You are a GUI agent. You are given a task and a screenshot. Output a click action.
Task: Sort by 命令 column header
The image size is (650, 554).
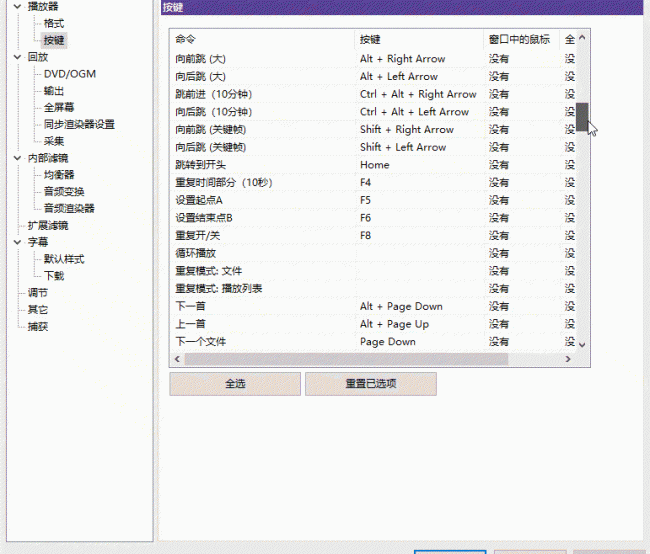tap(263, 39)
